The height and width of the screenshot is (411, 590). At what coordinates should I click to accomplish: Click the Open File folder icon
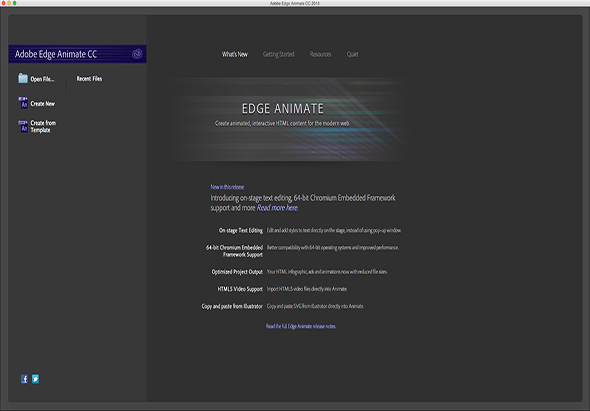click(x=23, y=78)
